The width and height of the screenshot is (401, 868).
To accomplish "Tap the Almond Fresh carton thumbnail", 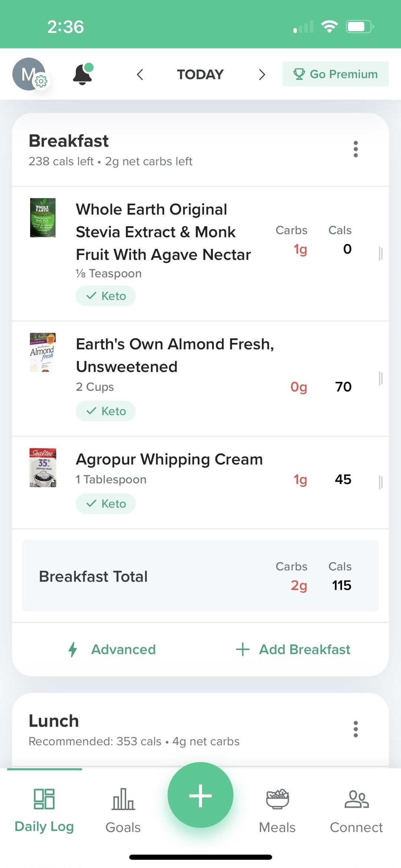I will click(x=43, y=352).
